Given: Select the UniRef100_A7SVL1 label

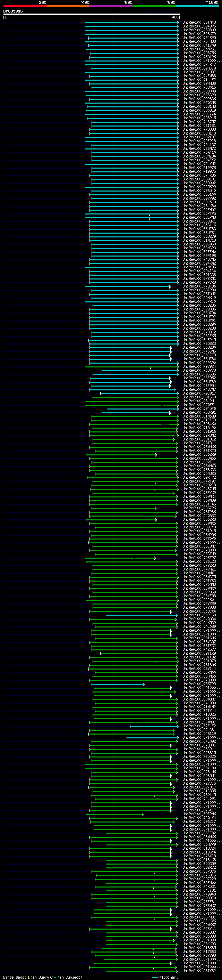Looking at the screenshot, I should pos(199,929).
